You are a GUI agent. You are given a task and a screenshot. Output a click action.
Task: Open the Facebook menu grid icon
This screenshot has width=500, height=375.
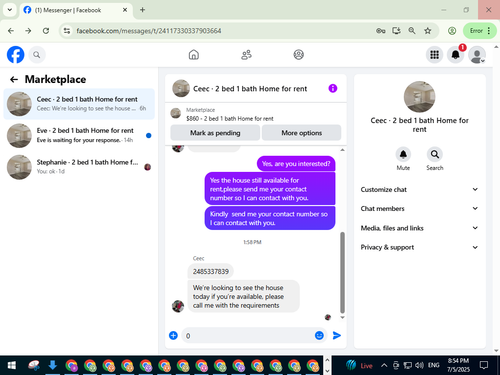(434, 55)
